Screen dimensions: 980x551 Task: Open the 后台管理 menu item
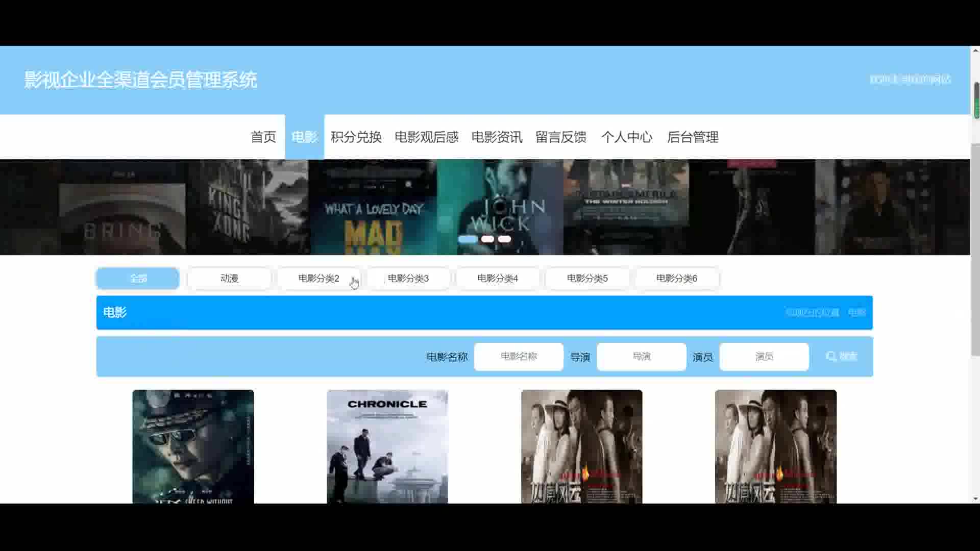692,137
